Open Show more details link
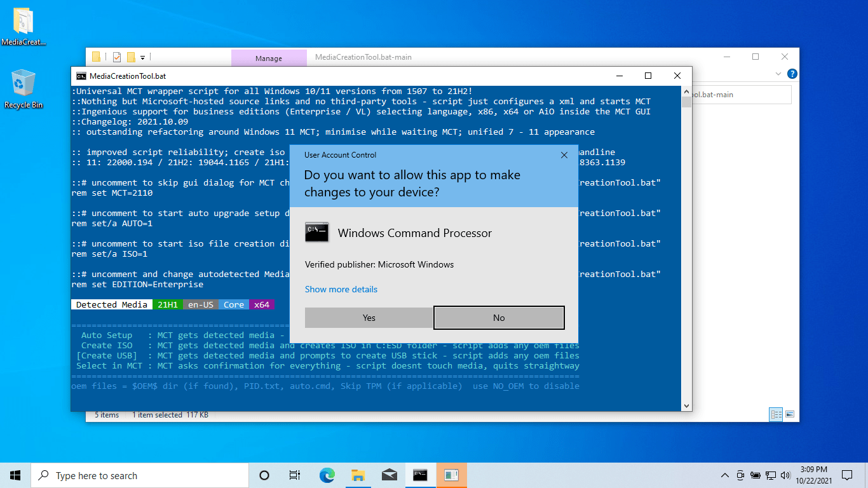Screen dimensions: 868x488 tap(341, 289)
